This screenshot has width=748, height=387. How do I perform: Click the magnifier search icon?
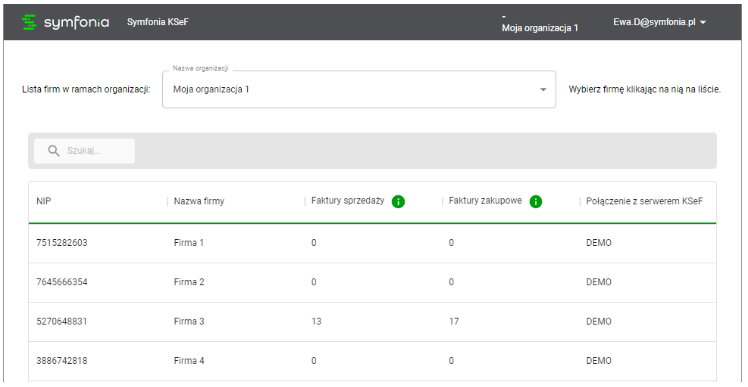click(54, 151)
